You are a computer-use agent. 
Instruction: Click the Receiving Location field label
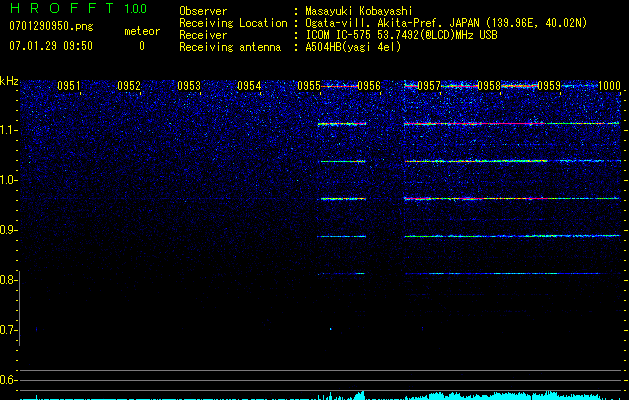[233, 23]
